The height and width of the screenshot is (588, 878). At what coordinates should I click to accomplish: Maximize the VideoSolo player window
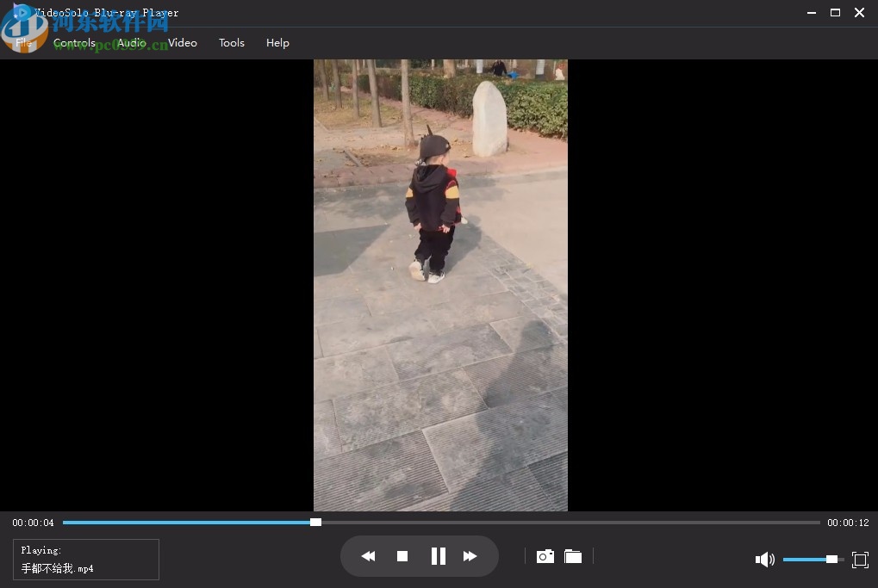[x=835, y=12]
